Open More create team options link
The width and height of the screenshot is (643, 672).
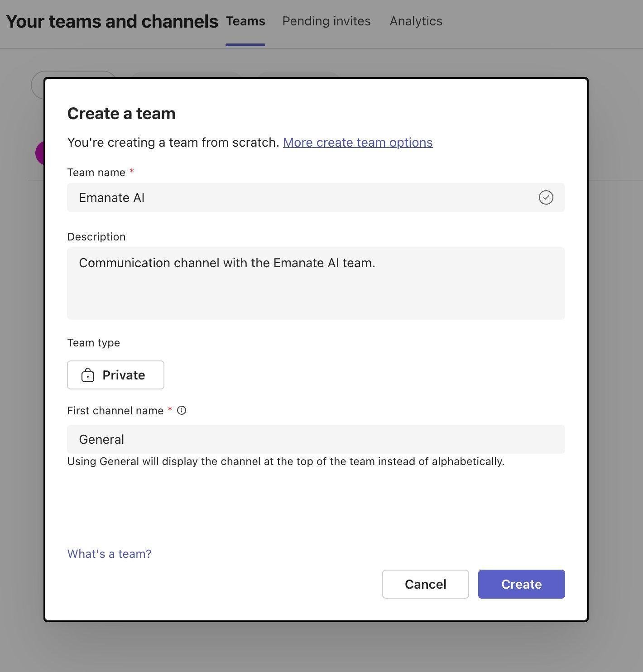[x=358, y=142]
